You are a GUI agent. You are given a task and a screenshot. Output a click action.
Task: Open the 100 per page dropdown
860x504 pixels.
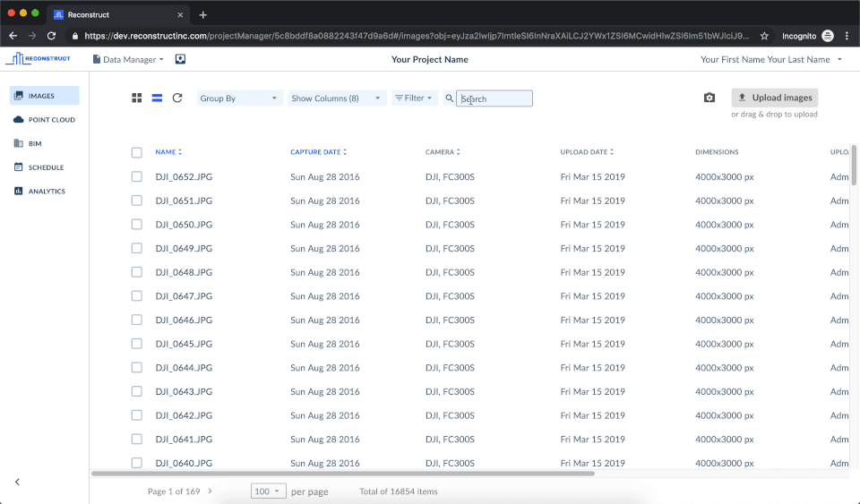[x=268, y=491]
